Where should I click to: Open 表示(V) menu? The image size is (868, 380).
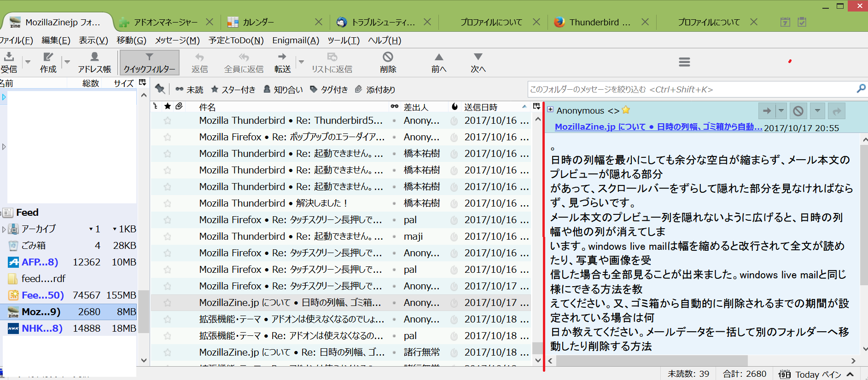coord(93,40)
